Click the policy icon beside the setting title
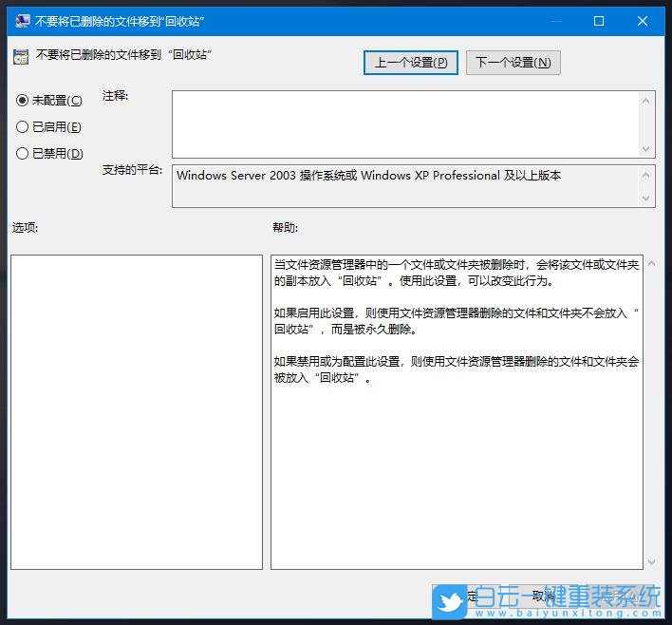The image size is (672, 625). pos(21,57)
